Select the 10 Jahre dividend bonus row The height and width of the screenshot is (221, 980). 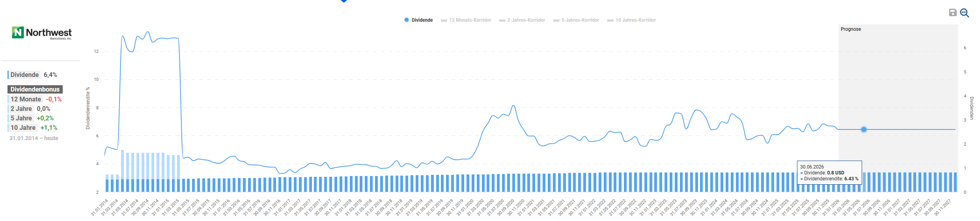[x=23, y=128]
